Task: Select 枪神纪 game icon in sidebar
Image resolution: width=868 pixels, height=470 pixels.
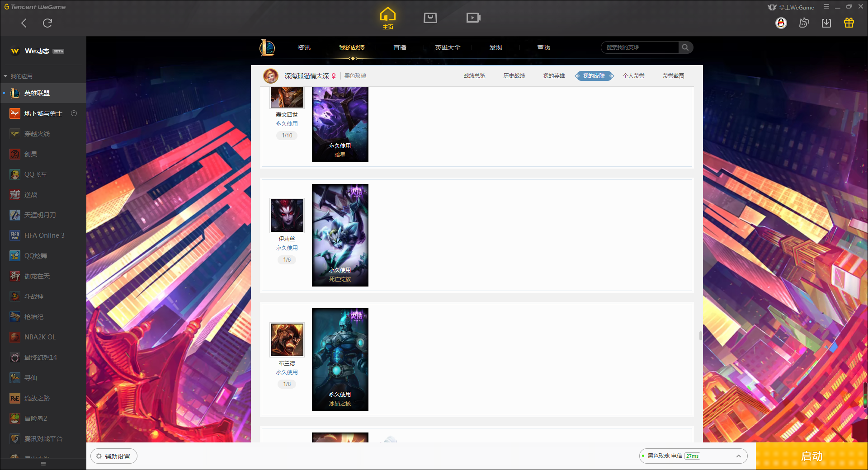Action: 15,317
